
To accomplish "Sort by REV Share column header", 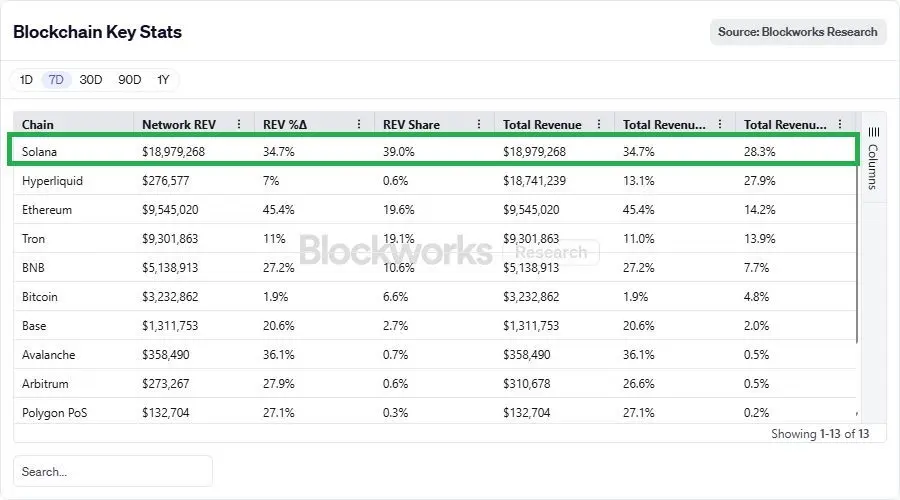I will [412, 125].
